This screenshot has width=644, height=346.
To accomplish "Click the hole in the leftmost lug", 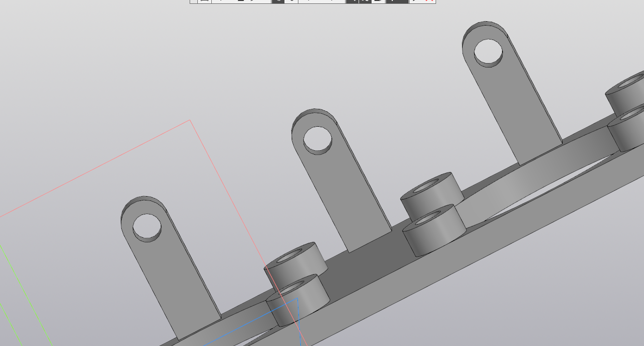I will click(147, 227).
